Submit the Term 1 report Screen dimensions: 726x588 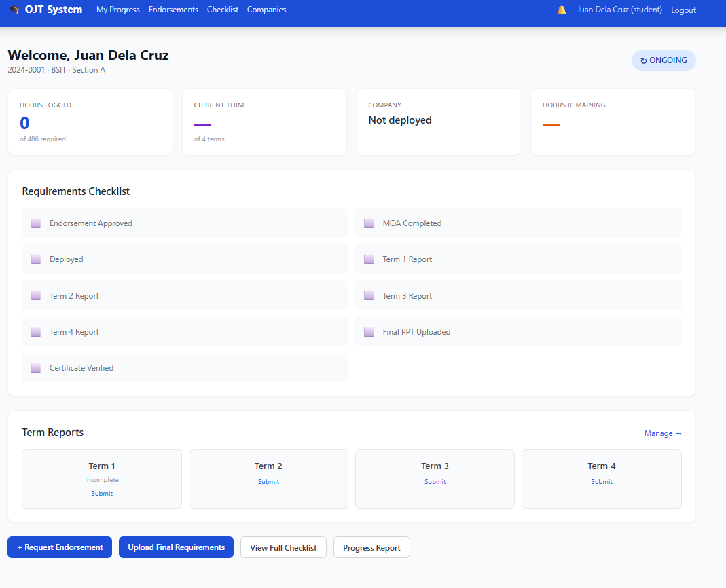tap(102, 494)
